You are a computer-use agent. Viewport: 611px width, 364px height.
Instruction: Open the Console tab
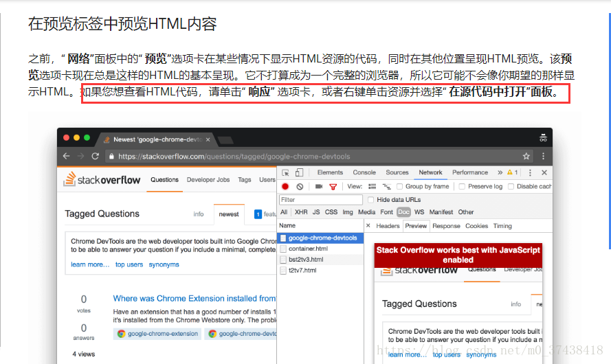point(364,172)
